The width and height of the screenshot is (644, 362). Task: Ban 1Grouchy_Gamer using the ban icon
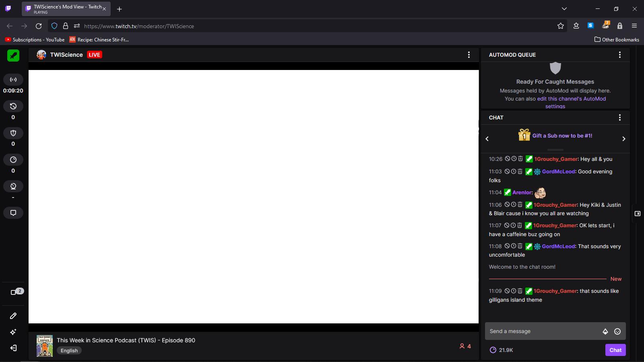pos(508,159)
